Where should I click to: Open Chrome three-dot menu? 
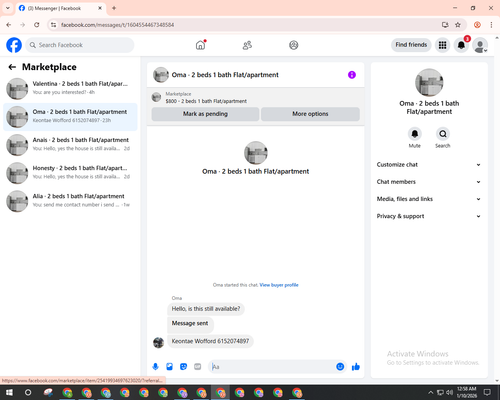491,25
